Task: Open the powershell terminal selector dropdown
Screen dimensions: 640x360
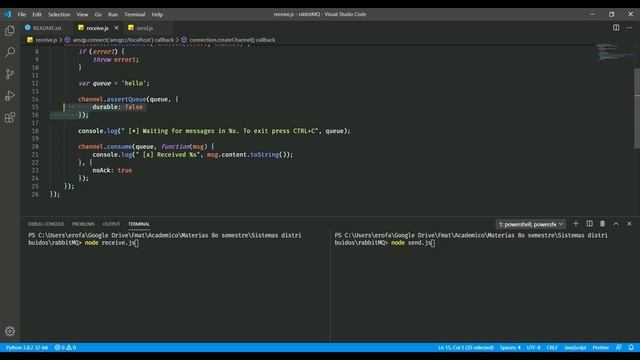Action: coord(531,224)
